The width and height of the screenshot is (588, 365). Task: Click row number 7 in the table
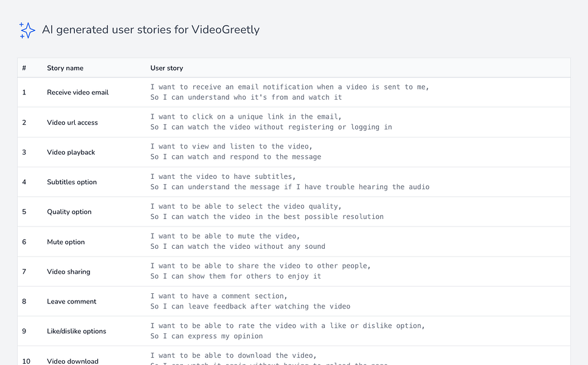point(24,272)
